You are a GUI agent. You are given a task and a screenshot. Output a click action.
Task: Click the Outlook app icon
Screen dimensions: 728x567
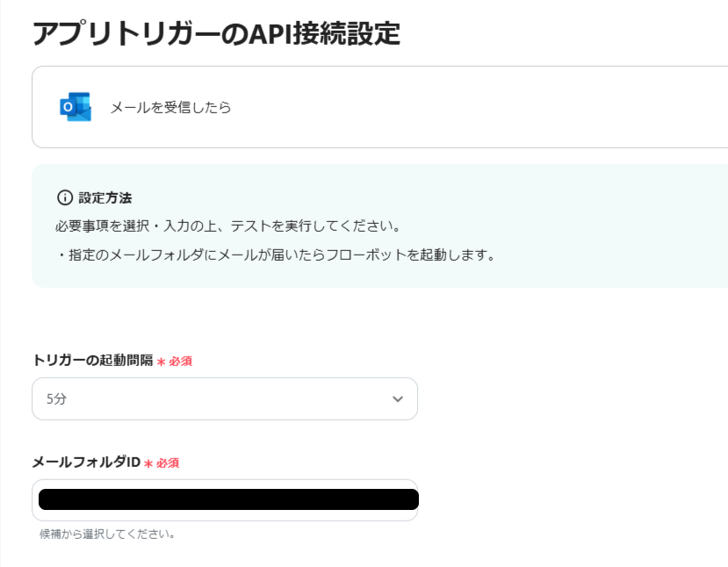click(x=75, y=107)
